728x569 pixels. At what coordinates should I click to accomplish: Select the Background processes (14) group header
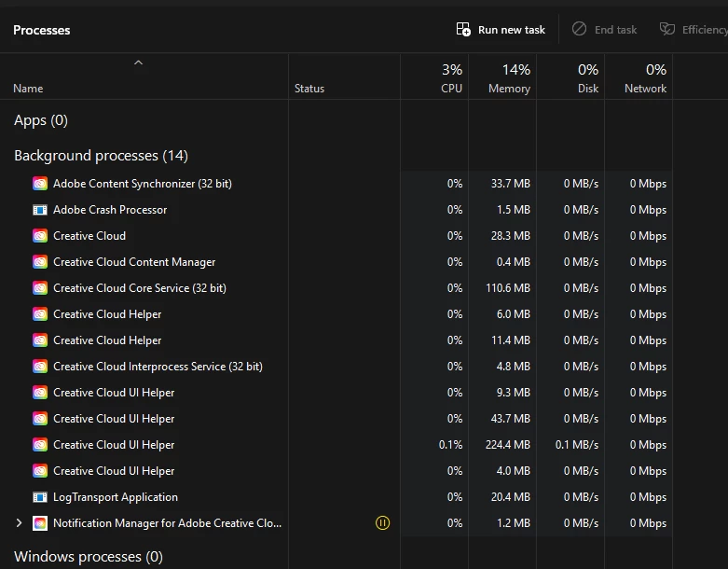click(x=102, y=156)
